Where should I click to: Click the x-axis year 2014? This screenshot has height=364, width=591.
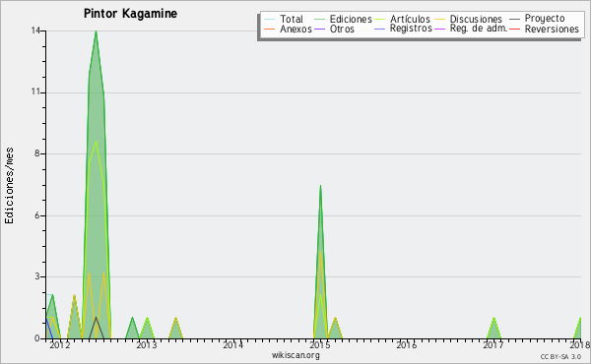(x=232, y=345)
